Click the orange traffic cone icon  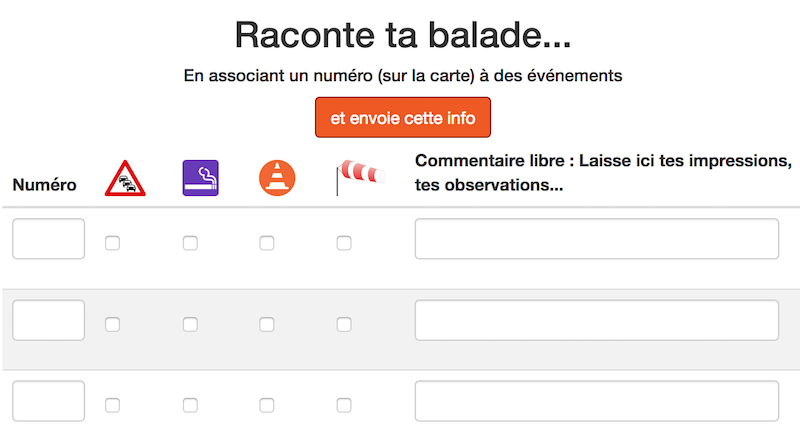[x=277, y=178]
